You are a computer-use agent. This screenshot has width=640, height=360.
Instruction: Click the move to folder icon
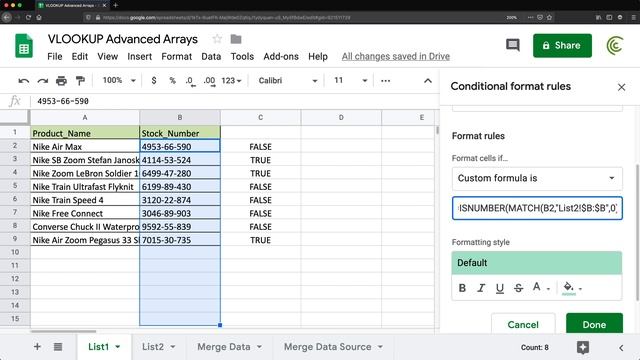[x=236, y=39]
